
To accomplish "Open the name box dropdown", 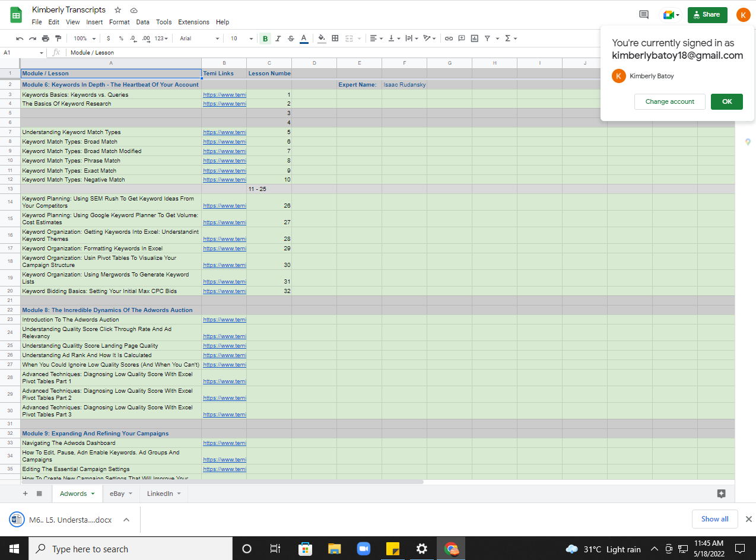I will [42, 53].
